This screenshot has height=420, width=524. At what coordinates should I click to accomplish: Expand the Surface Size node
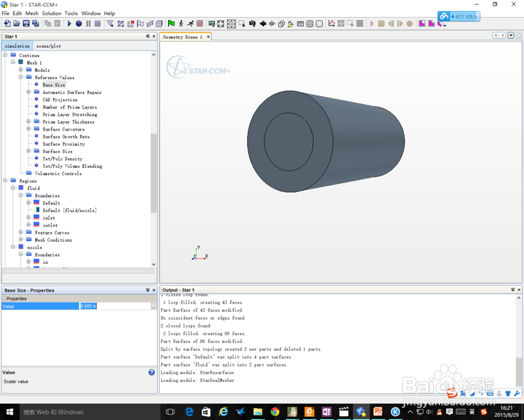pos(28,150)
